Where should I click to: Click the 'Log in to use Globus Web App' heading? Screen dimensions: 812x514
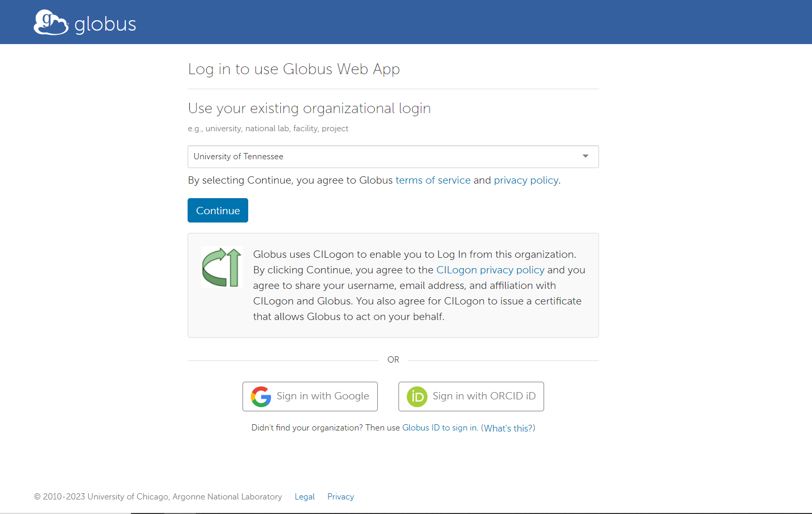pyautogui.click(x=294, y=69)
